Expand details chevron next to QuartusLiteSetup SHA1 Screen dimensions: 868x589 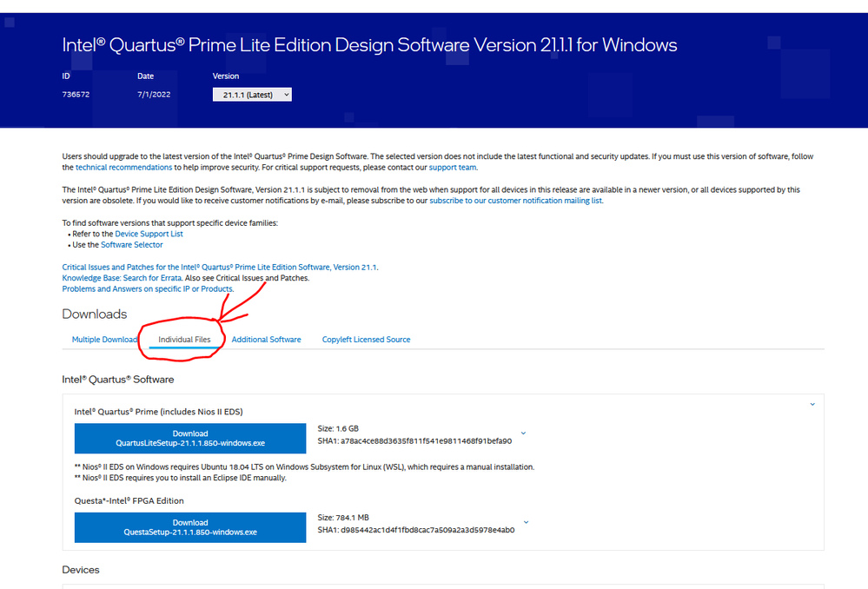pyautogui.click(x=523, y=433)
